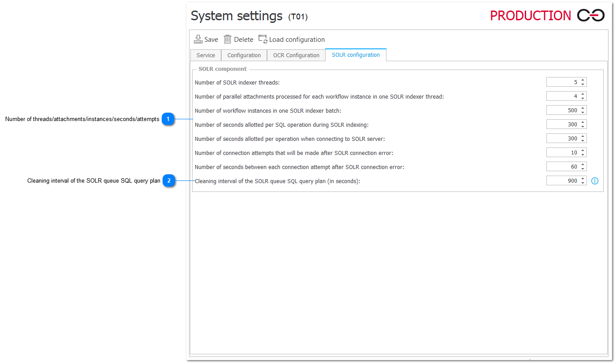Viewport: 616px width, 364px height.
Task: Click the Delete trash can icon
Action: pos(227,39)
